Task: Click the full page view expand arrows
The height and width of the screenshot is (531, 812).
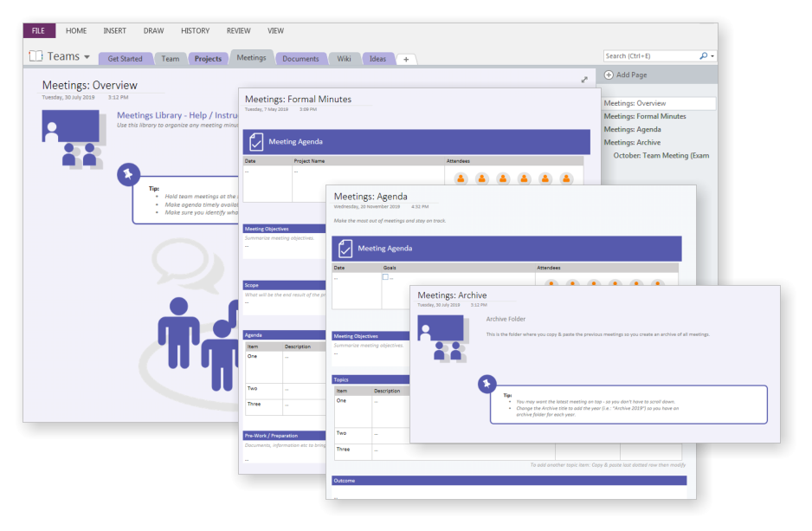Action: (x=584, y=80)
